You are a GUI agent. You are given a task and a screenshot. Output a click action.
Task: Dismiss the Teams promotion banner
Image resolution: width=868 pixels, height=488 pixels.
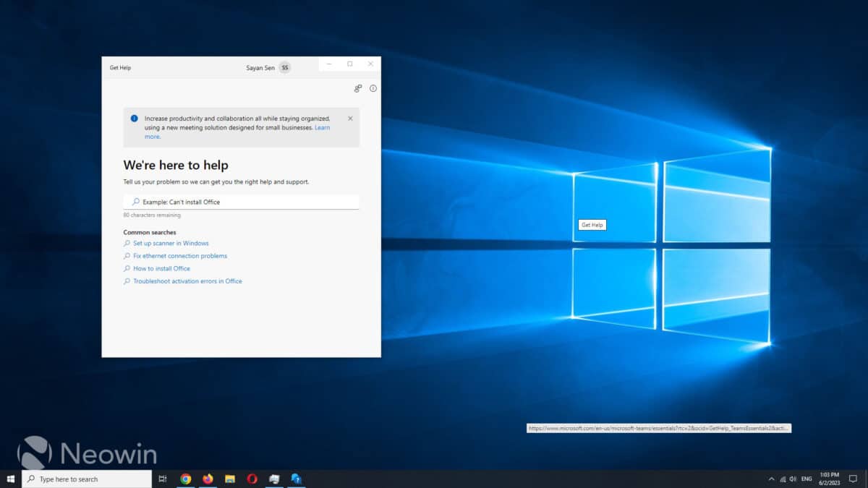tap(350, 119)
